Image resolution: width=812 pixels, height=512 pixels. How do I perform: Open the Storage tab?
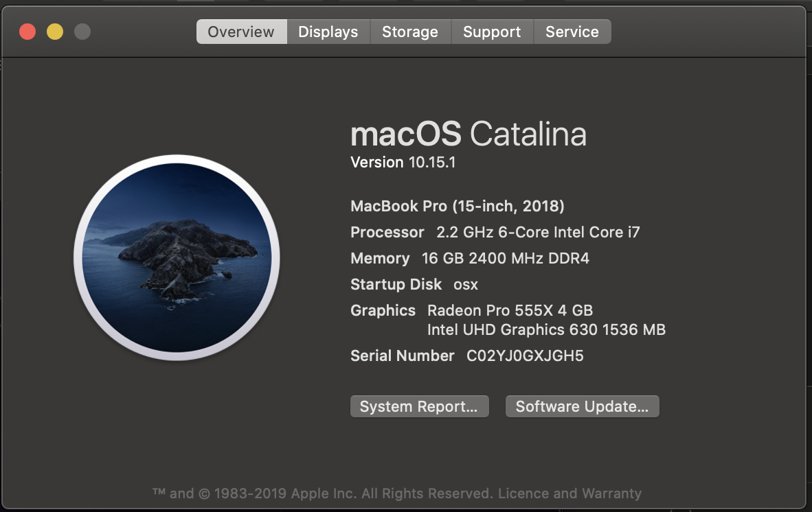click(x=410, y=32)
